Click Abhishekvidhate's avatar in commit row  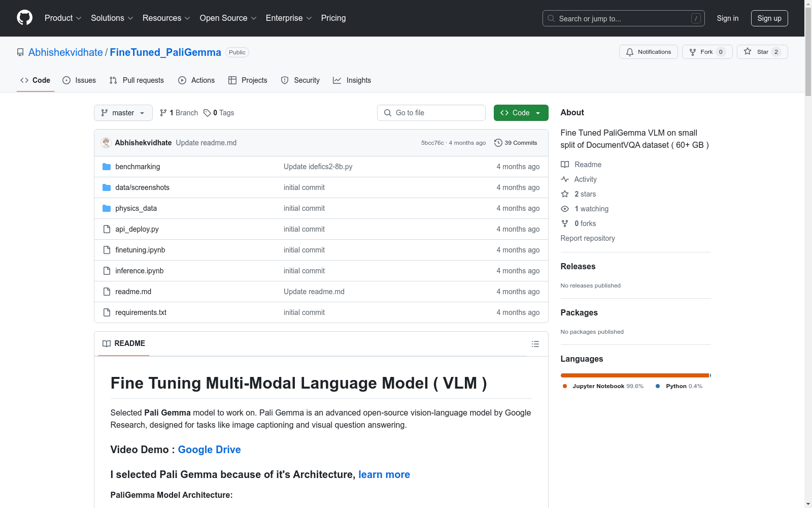point(106,143)
